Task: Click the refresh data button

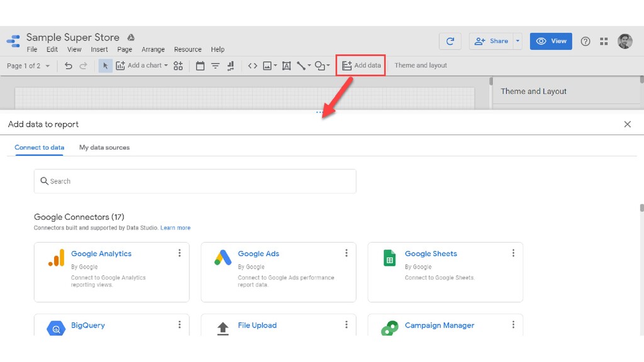Action: coord(450,41)
